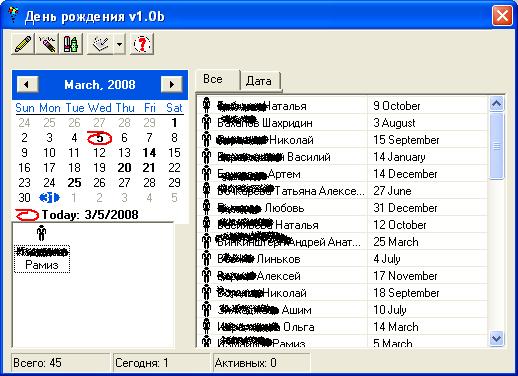Click the list's scroll up arrow
The height and width of the screenshot is (376, 518).
[x=497, y=104]
